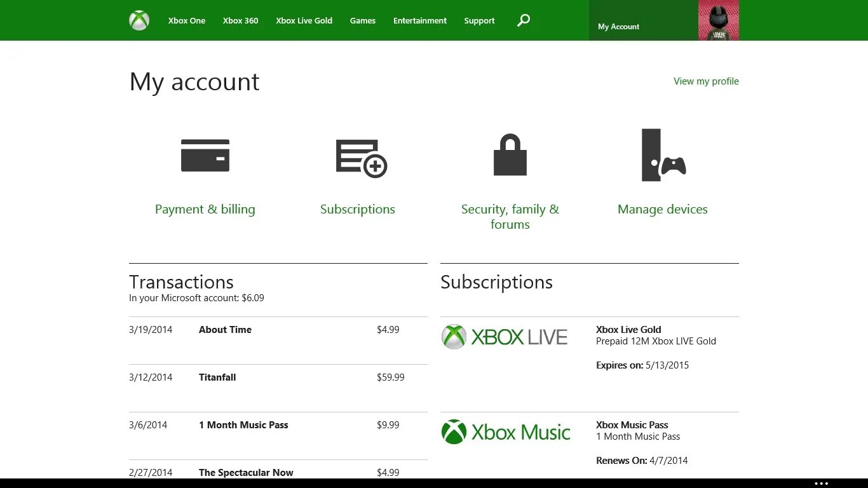
Task: Click the profile avatar picture
Action: (x=718, y=20)
